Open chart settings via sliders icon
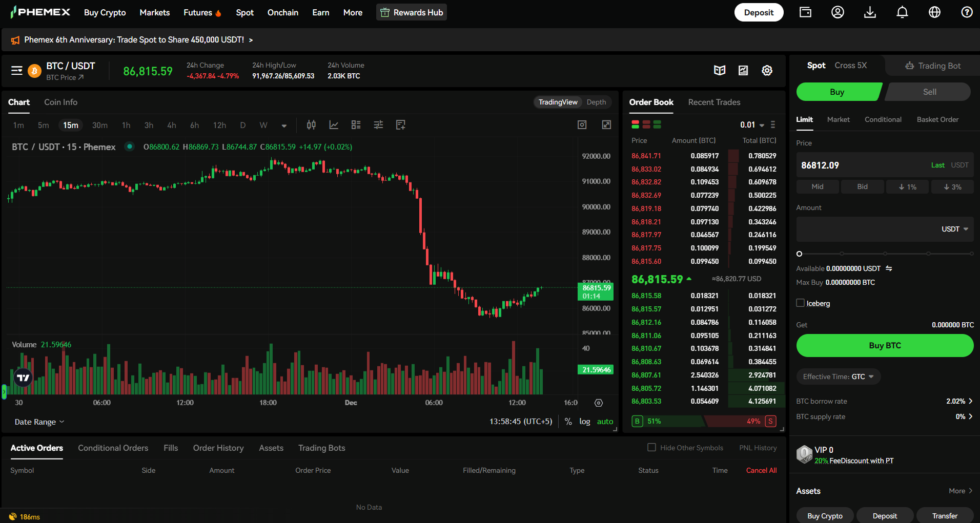Screen dimensions: 980x523 pyautogui.click(x=378, y=124)
